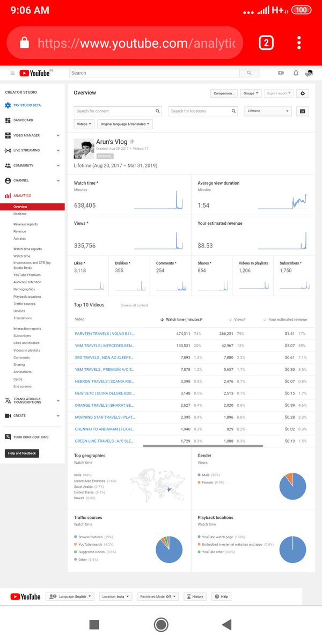Tap the Android back button

(x=226, y=624)
